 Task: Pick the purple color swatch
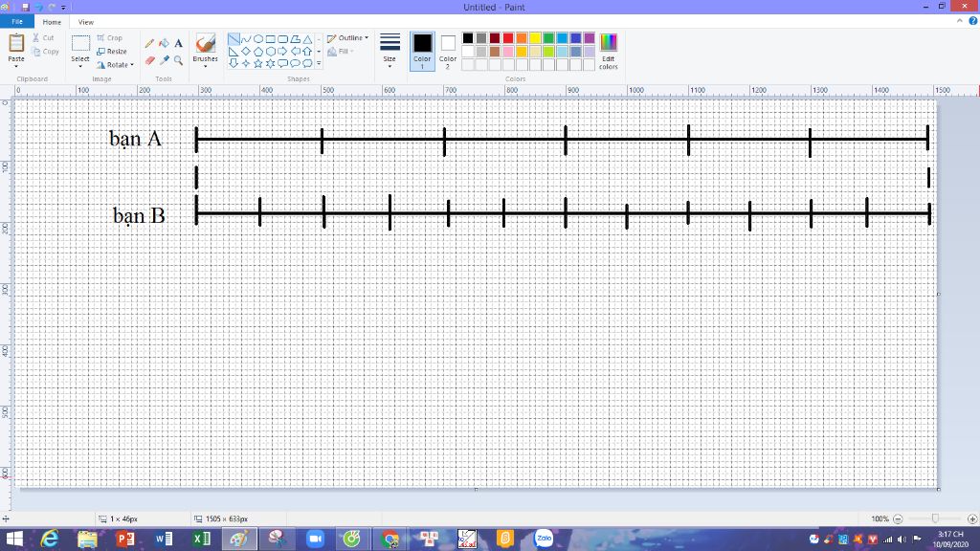590,38
